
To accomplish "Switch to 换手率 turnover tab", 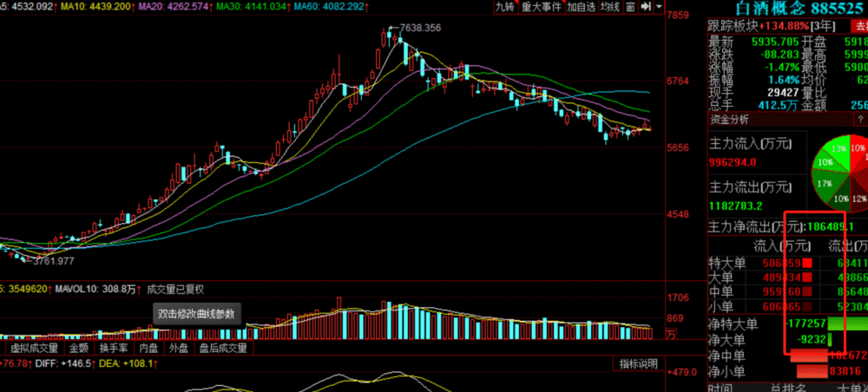I will [x=114, y=348].
